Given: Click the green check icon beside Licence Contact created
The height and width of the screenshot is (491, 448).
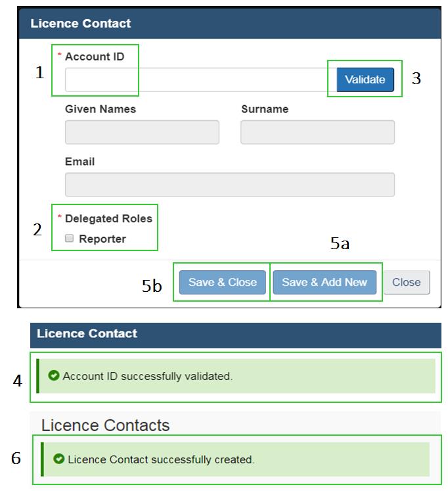Looking at the screenshot, I should tap(59, 459).
